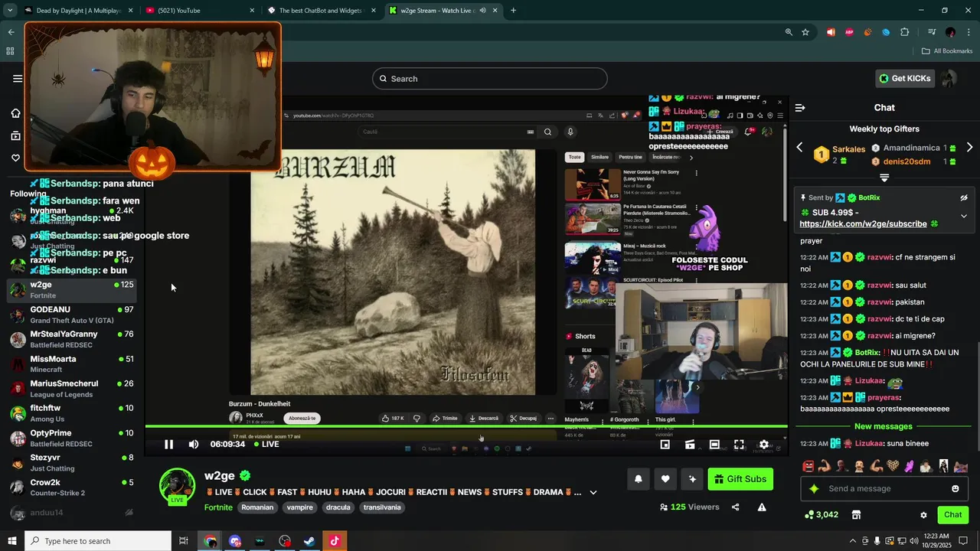Toggle notifications bell for w2ge
The width and height of the screenshot is (980, 551).
tap(638, 479)
